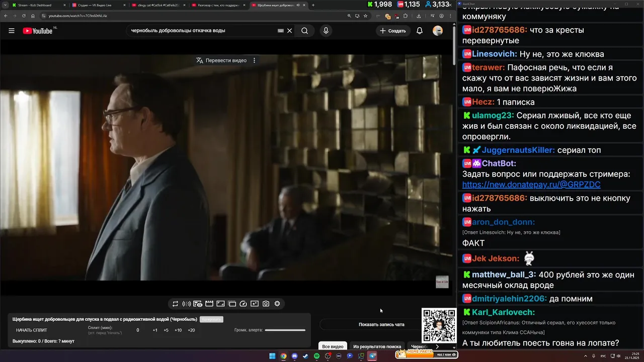This screenshot has width=644, height=362.
Task: Open Steam from the taskbar
Action: point(305,356)
